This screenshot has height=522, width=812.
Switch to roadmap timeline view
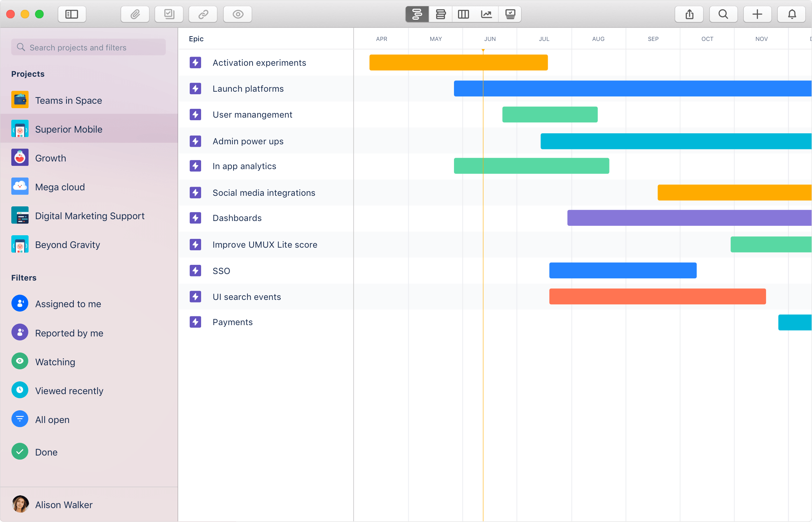point(417,14)
